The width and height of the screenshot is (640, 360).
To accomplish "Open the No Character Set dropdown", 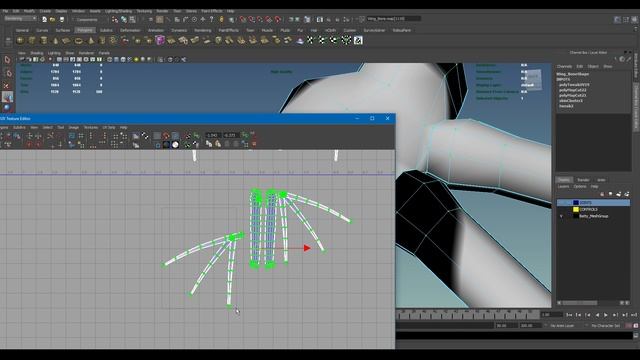I will coord(606,326).
